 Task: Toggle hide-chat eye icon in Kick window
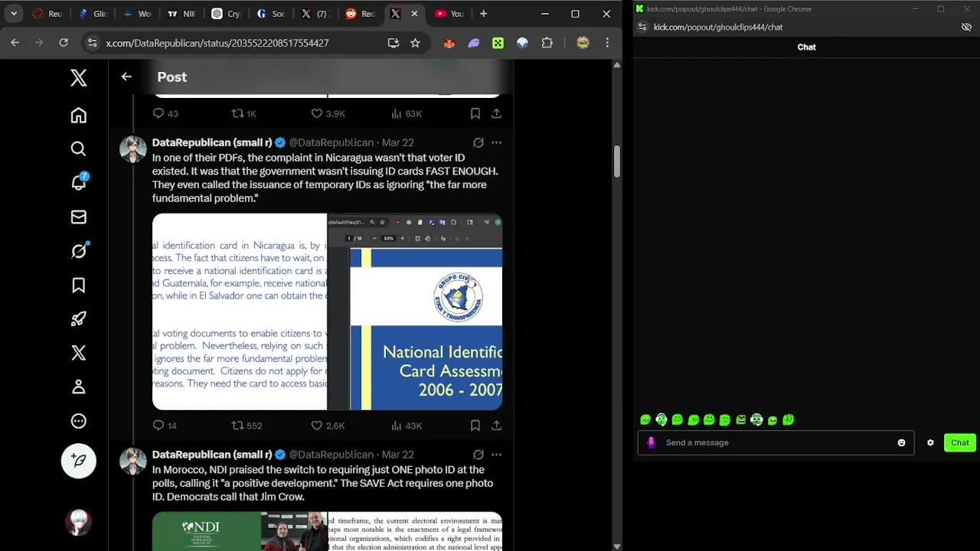click(x=966, y=27)
